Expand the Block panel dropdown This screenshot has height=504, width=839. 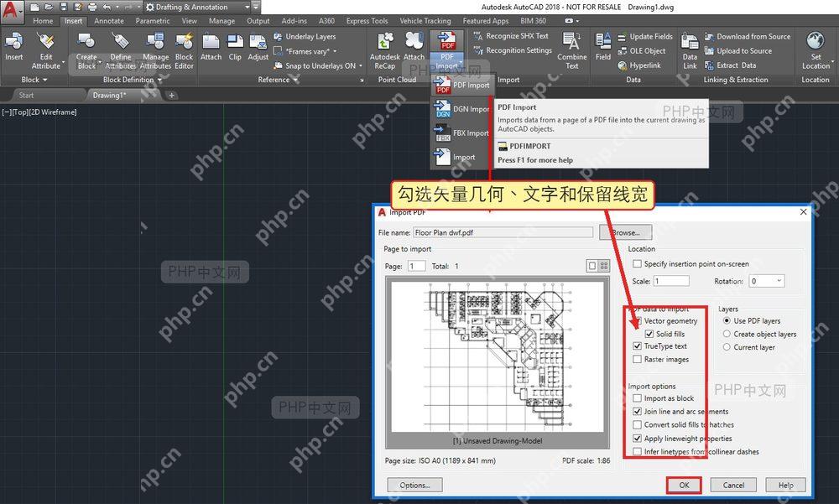(x=34, y=80)
